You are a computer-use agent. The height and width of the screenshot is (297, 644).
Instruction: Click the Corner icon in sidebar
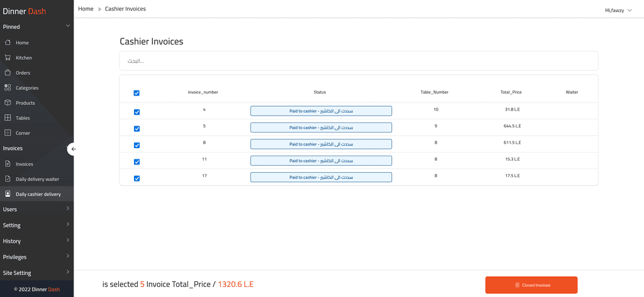[x=8, y=133]
